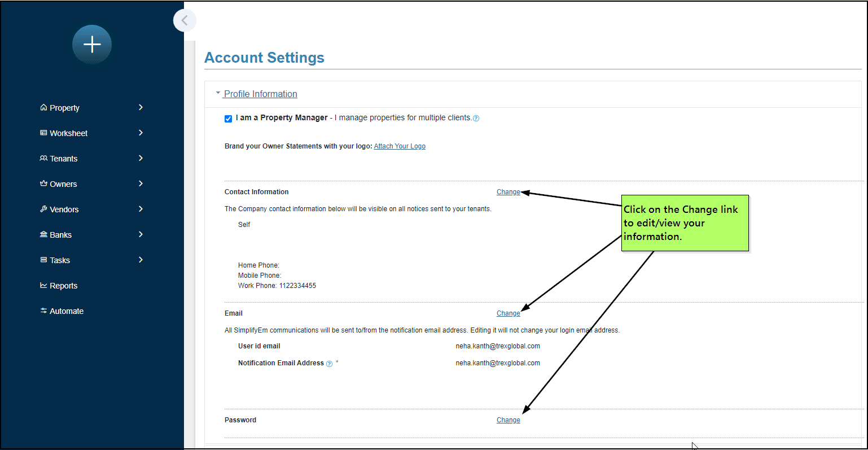Collapse the Profile Information section

click(x=260, y=94)
